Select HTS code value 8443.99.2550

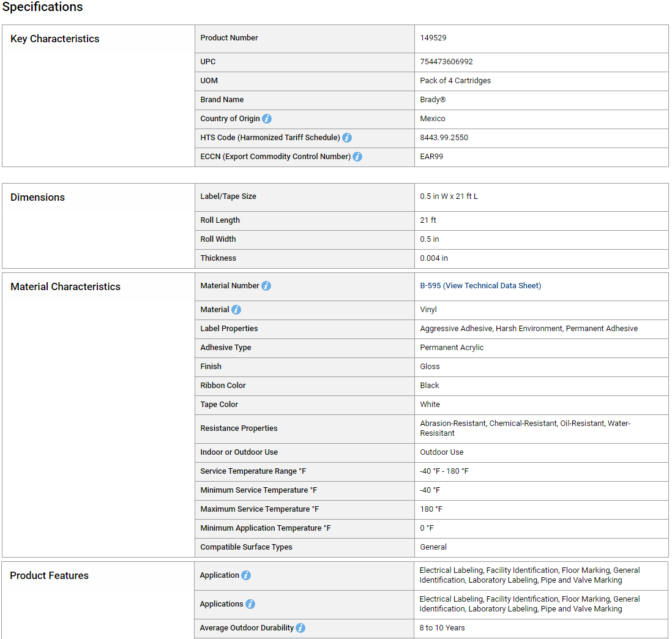444,138
